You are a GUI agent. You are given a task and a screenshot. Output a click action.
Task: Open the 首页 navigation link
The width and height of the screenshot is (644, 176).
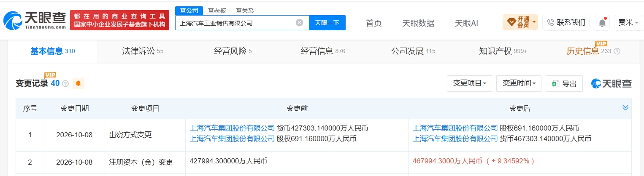click(373, 23)
